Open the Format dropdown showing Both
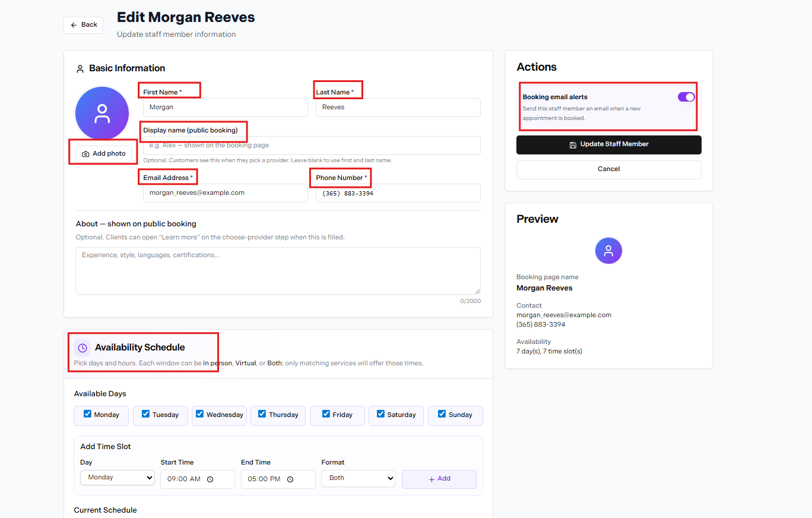Screen dimensions: 812x518 coord(359,478)
